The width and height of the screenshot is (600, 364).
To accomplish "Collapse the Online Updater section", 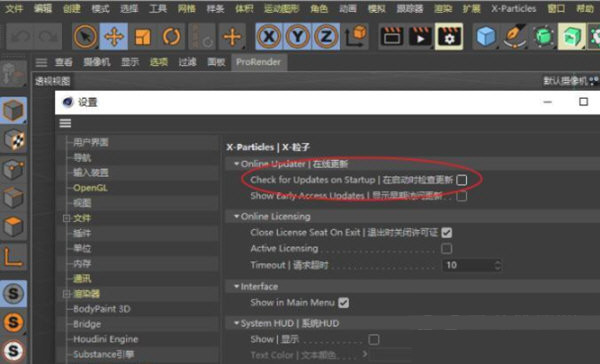I will coord(236,164).
